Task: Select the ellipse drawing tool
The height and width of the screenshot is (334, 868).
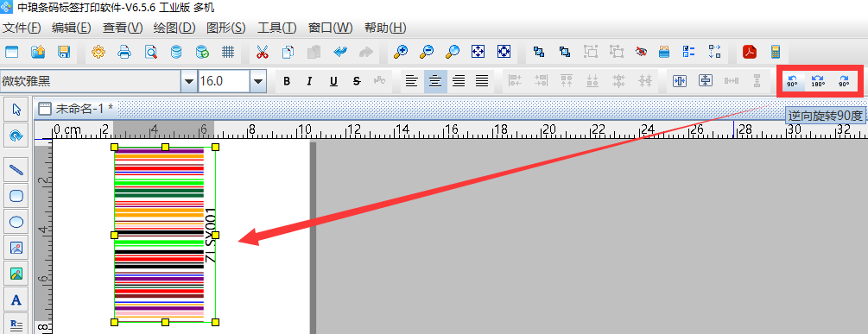Action: tap(16, 223)
